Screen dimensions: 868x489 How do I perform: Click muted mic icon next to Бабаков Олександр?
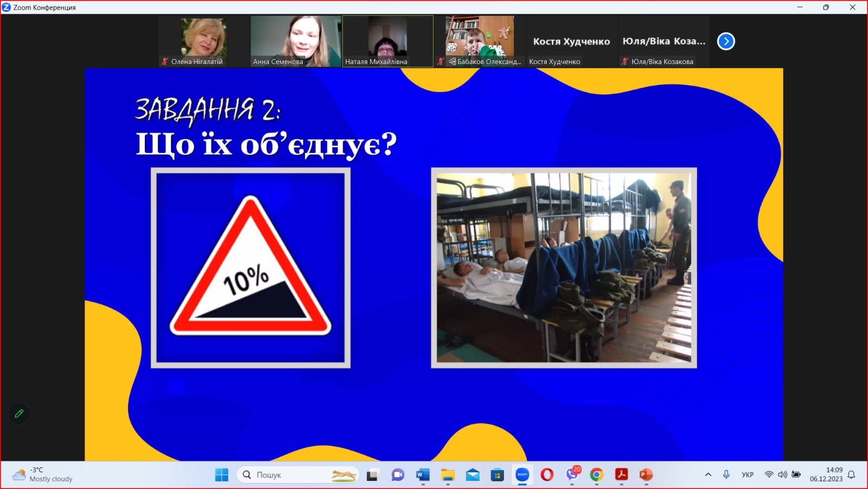click(441, 61)
